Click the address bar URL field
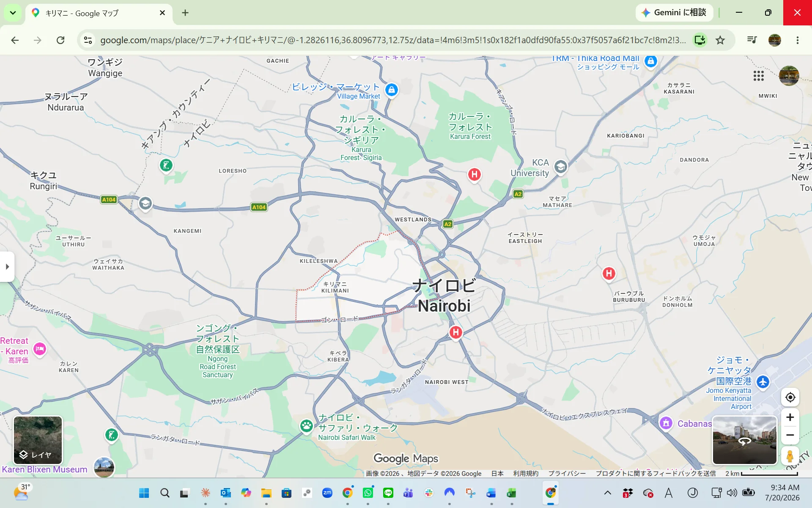This screenshot has width=812, height=508. pyautogui.click(x=393, y=40)
